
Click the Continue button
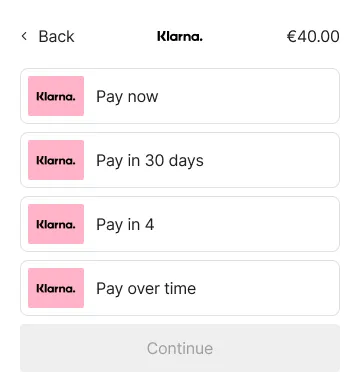180,348
